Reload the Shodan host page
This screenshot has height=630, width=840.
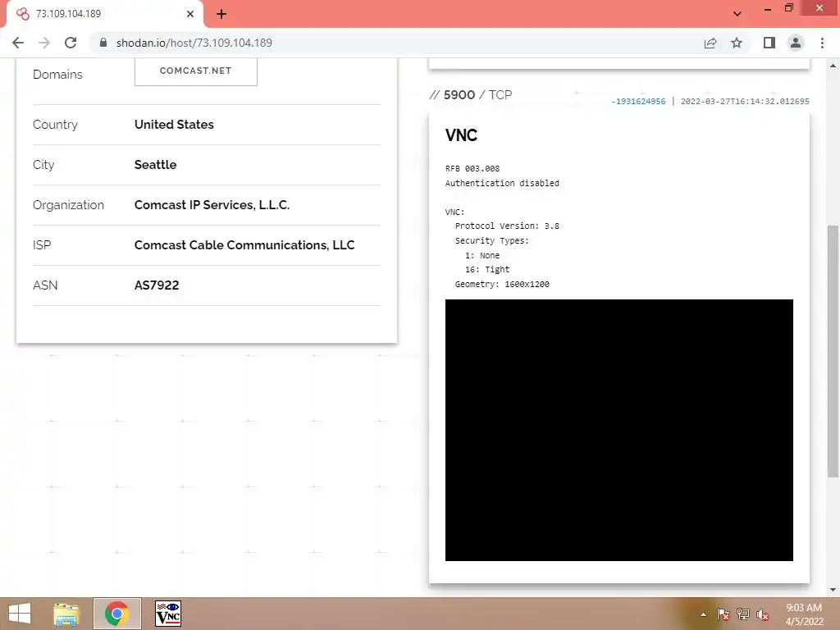pos(71,43)
